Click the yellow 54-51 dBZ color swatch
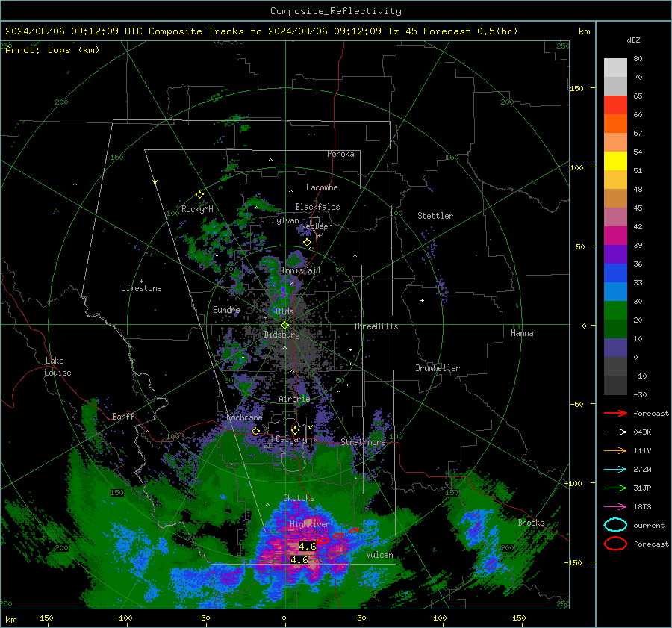This screenshot has height=628, width=672. click(x=615, y=161)
